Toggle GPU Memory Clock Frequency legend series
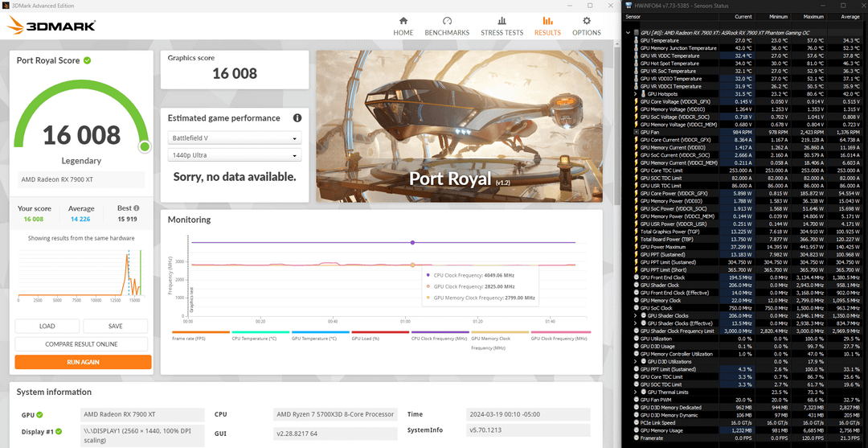The height and width of the screenshot is (448, 868). pyautogui.click(x=499, y=340)
